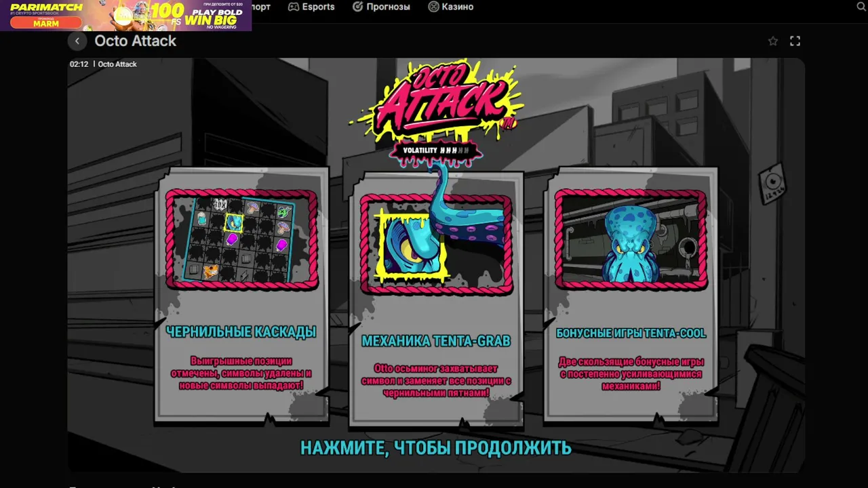Select the Tenta-Cool blue octopus picture
This screenshot has height=488, width=868.
[x=631, y=240]
